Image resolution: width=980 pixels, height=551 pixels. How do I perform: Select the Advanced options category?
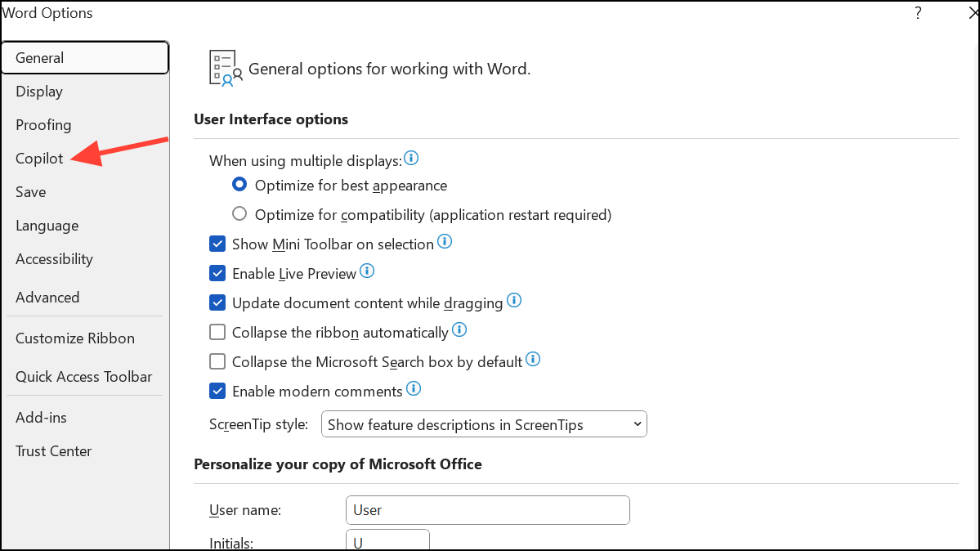click(47, 298)
